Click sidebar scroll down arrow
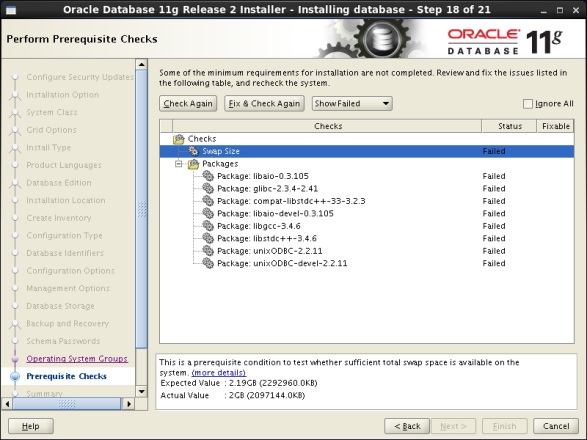 142,392
